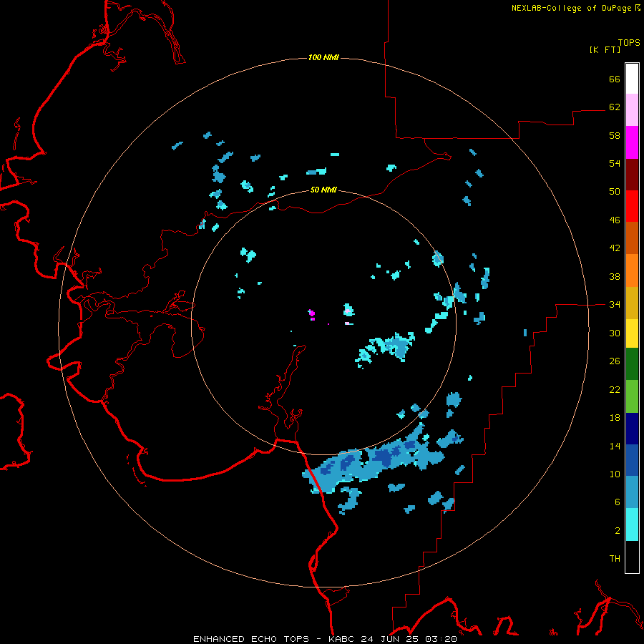Click the legend value 26
The image size is (644, 644).
(615, 361)
